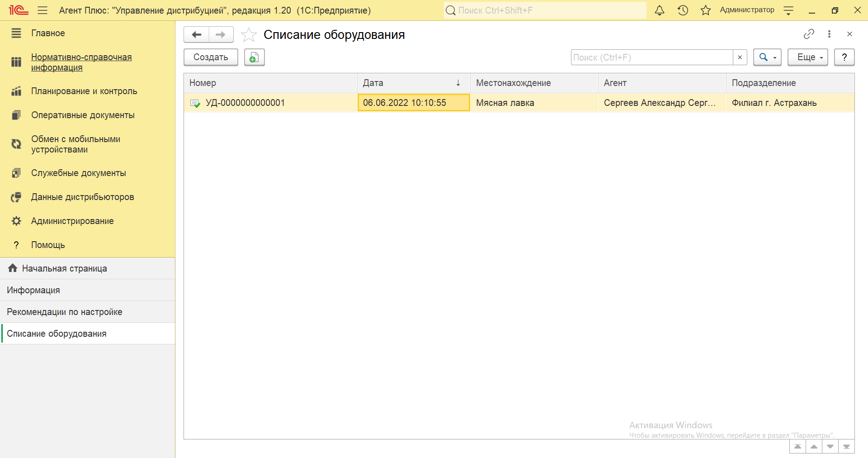Get link via the chain icon
The height and width of the screenshot is (458, 868).
point(809,34)
